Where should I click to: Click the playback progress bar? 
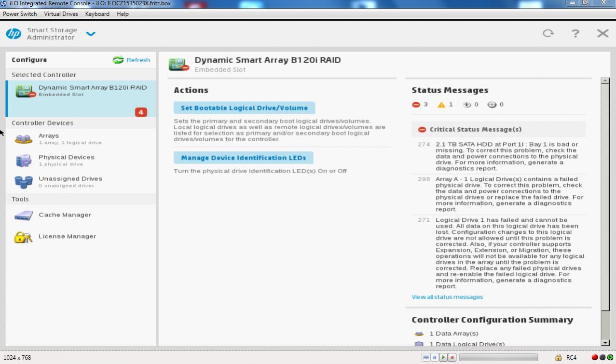point(498,357)
